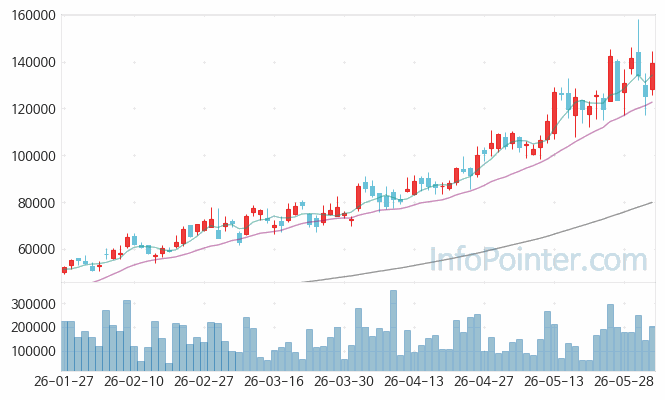The width and height of the screenshot is (665, 400).
Task: Click the 120000 price axis label
Action: pos(34,109)
